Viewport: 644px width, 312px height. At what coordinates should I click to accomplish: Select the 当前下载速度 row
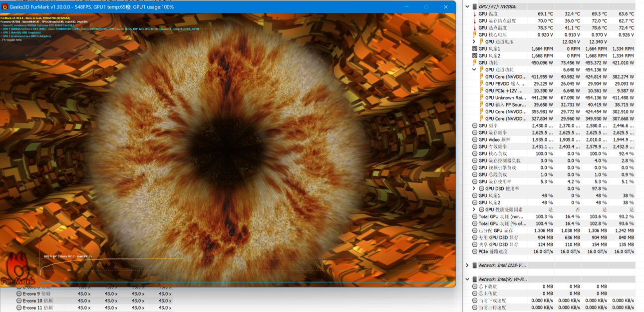553,300
